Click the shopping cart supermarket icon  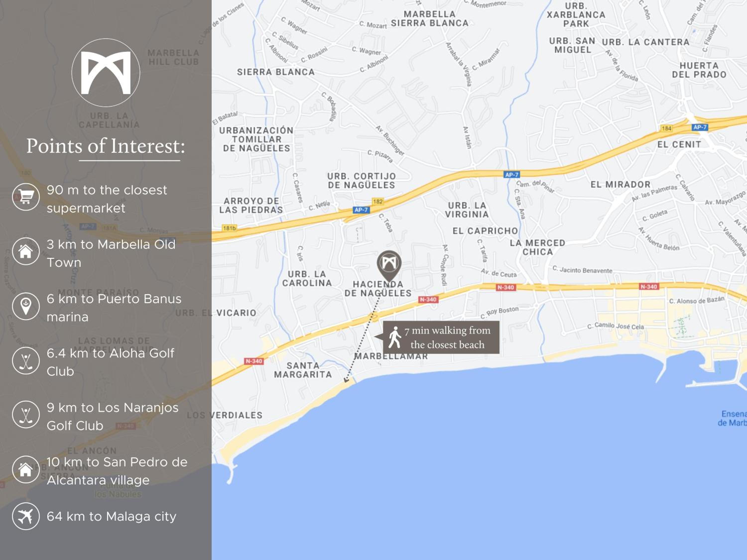tap(26, 197)
